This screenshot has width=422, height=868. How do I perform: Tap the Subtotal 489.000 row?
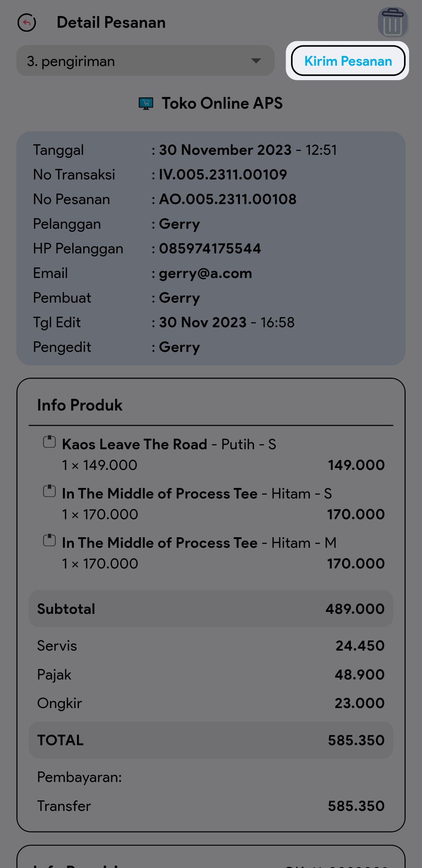pos(211,609)
